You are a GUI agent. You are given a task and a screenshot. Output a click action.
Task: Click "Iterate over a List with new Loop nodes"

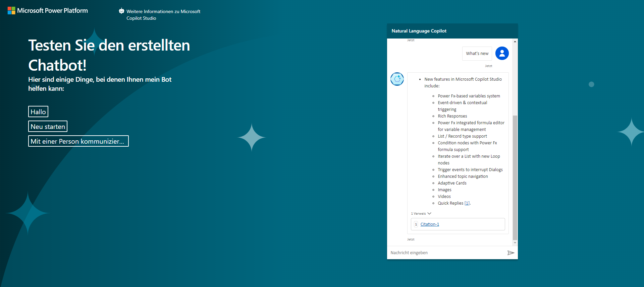(x=469, y=160)
